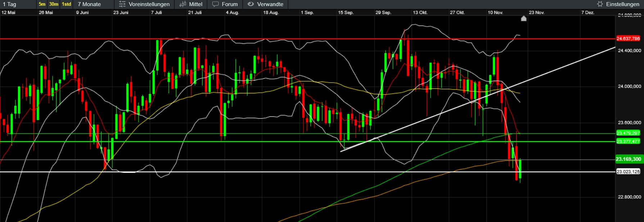Click the Einstellungen settings label
This screenshot has height=222, width=644.
point(622,4)
